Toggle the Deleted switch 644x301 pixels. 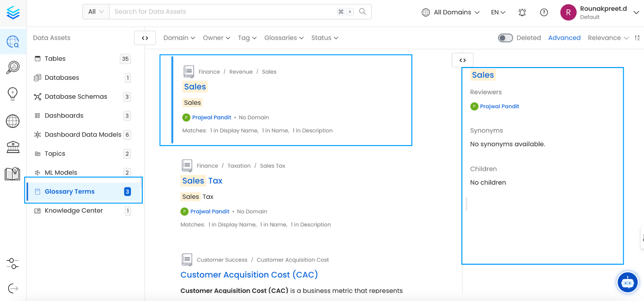pyautogui.click(x=505, y=38)
